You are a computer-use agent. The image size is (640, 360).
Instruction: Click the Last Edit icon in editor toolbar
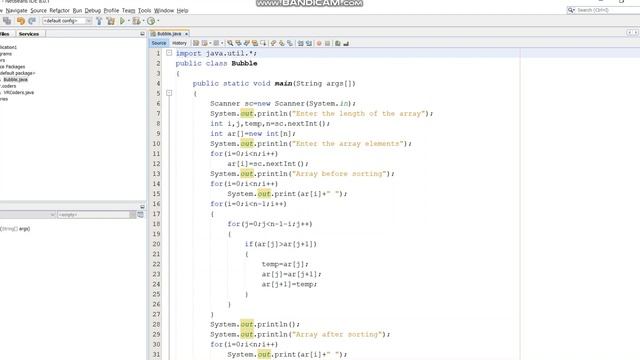pyautogui.click(x=196, y=43)
